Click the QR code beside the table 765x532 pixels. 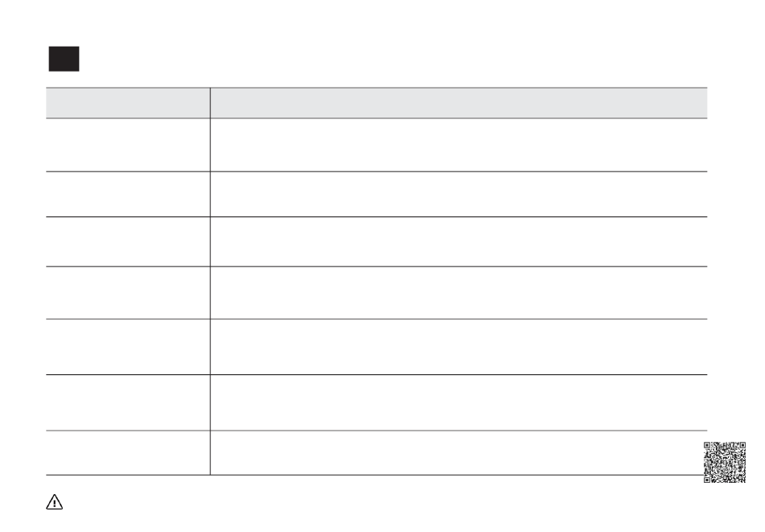pyautogui.click(x=725, y=462)
